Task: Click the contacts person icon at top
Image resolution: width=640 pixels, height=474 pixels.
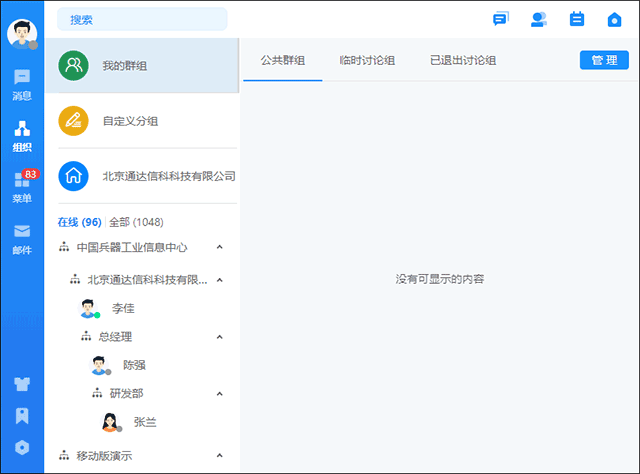Action: click(x=539, y=19)
